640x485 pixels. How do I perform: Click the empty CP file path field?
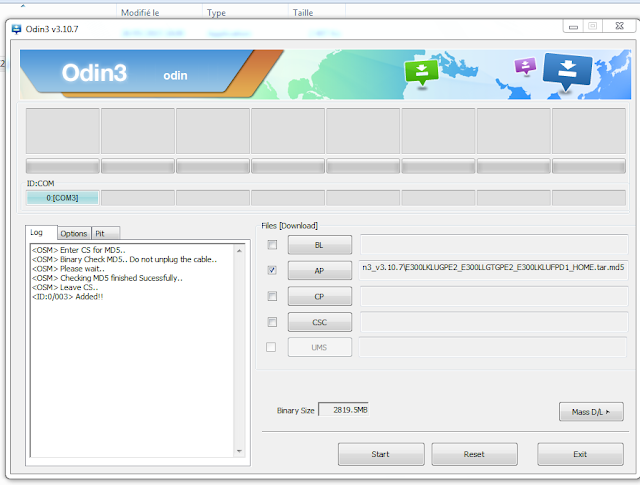[494, 296]
